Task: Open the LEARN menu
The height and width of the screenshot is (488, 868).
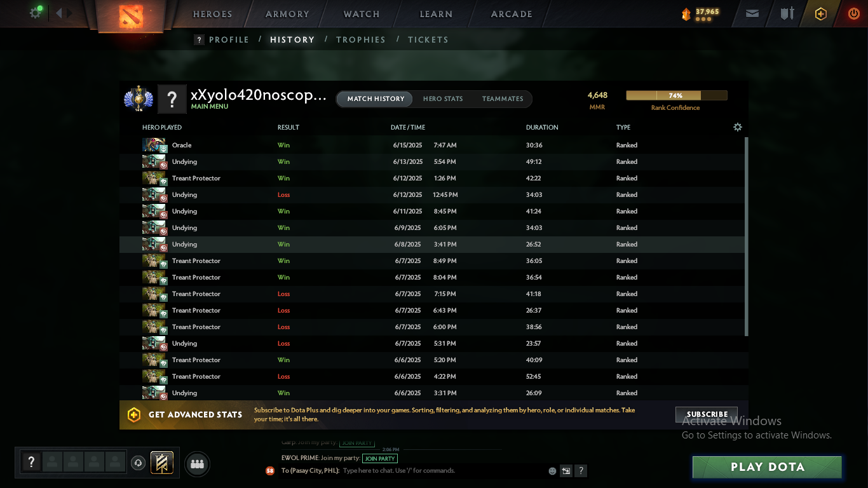Action: 436,14
